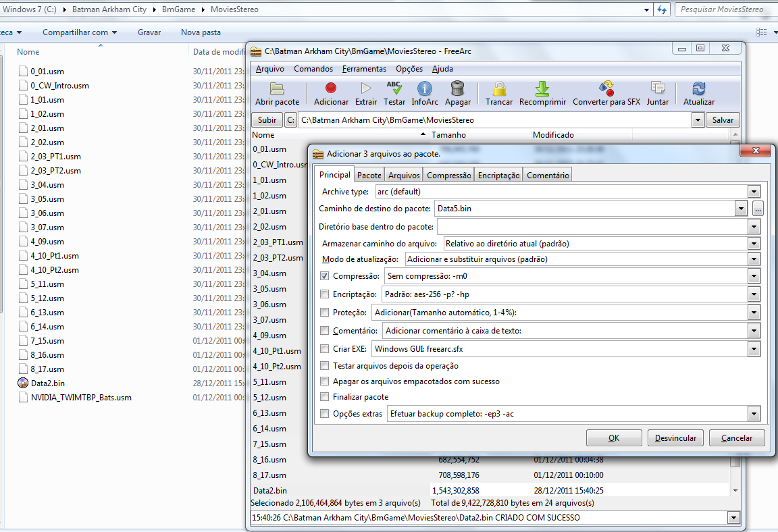Viewport: 778px width, 532px height.
Task: Check Testar arquivos depois da operação
Action: pos(324,365)
